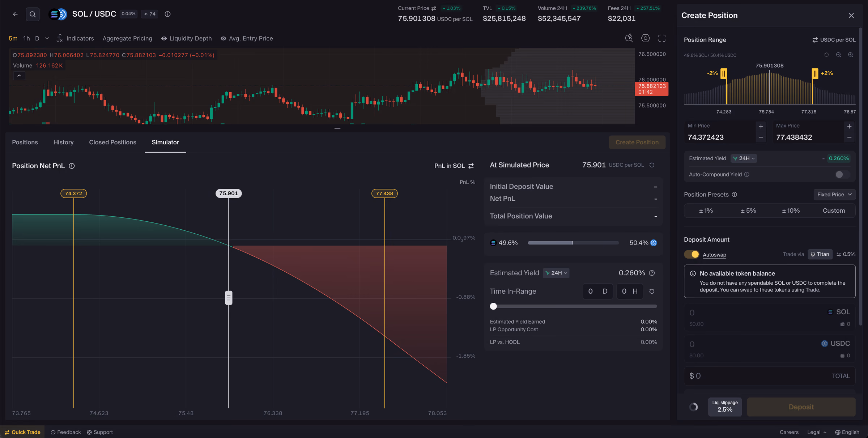Screen dimensions: 868x438
Task: Choose the ± 5% position preset
Action: tap(748, 211)
